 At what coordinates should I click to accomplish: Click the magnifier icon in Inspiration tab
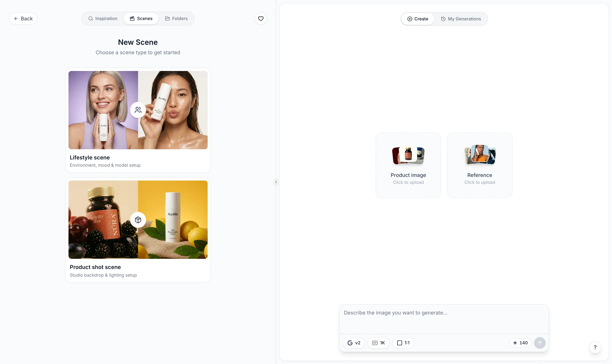[91, 19]
